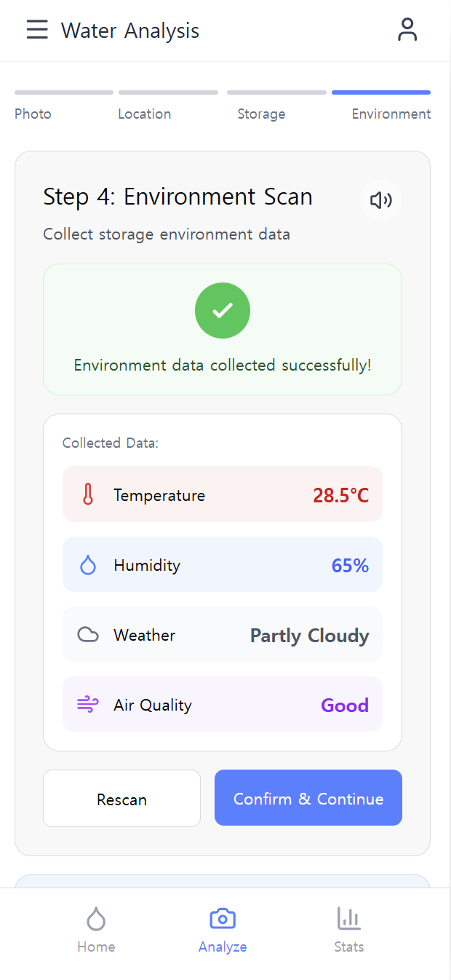451x980 pixels.
Task: Go to Home in bottom navigation
Action: (96, 930)
